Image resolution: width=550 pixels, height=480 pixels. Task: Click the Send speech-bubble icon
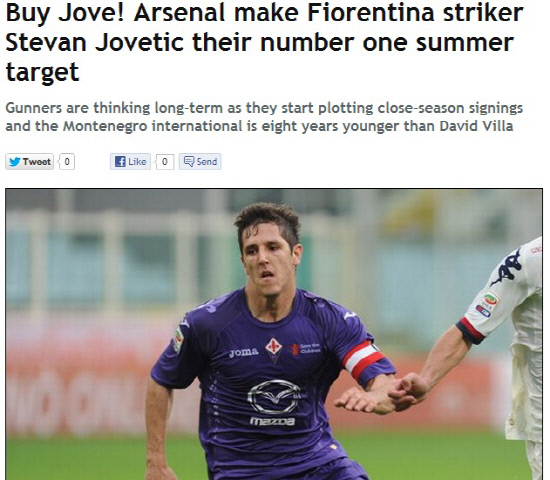pos(189,161)
